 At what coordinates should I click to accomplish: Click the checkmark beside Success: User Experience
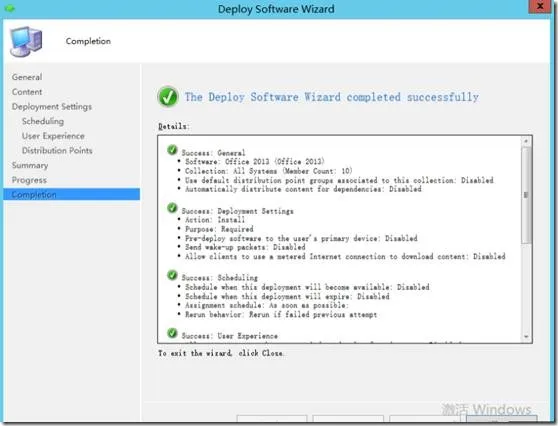[x=172, y=333]
